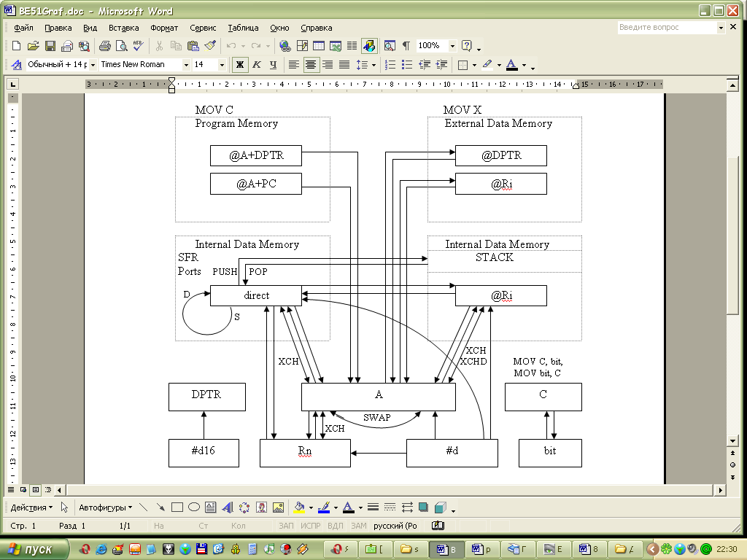Click the ИСПР track changes indicator
747x560 pixels.
[311, 525]
